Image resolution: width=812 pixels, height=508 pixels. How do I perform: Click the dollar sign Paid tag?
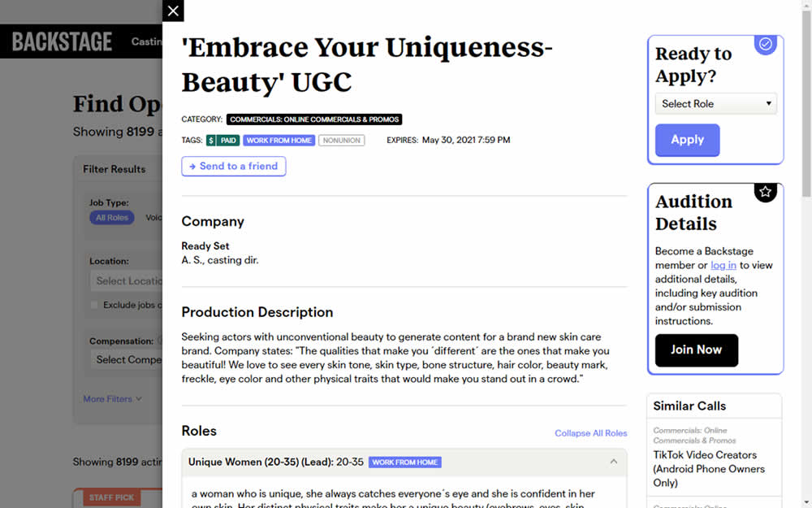point(222,141)
